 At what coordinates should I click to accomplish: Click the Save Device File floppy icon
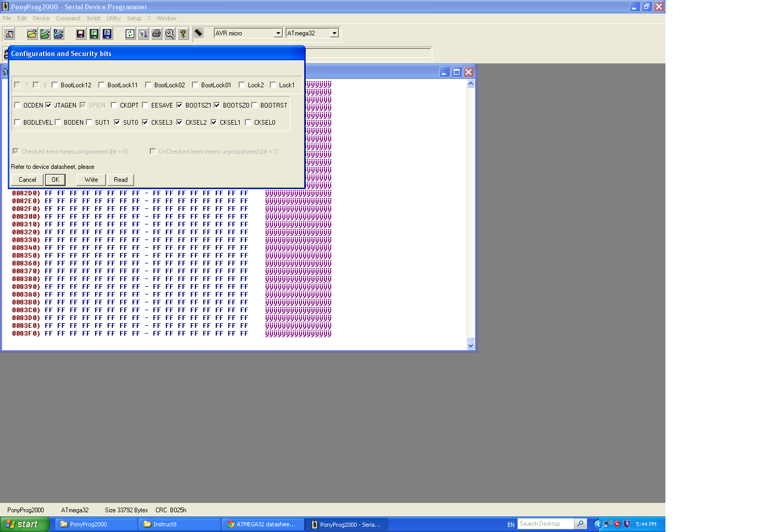81,34
